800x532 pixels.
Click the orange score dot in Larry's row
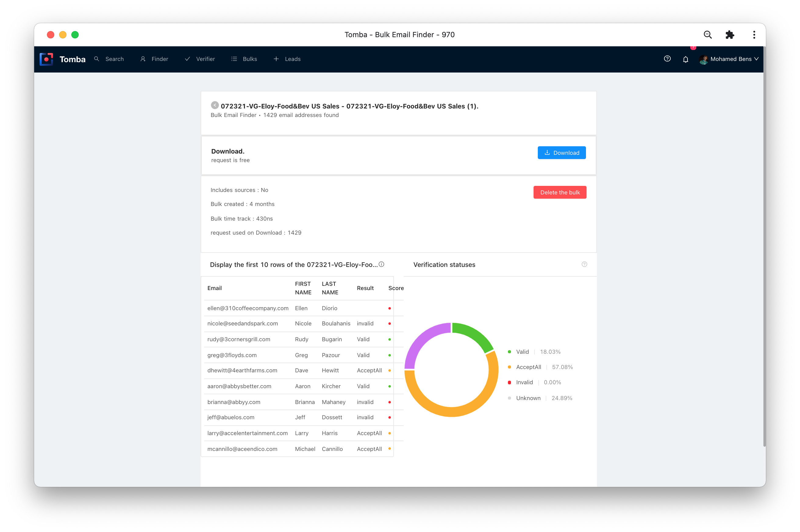[389, 433]
